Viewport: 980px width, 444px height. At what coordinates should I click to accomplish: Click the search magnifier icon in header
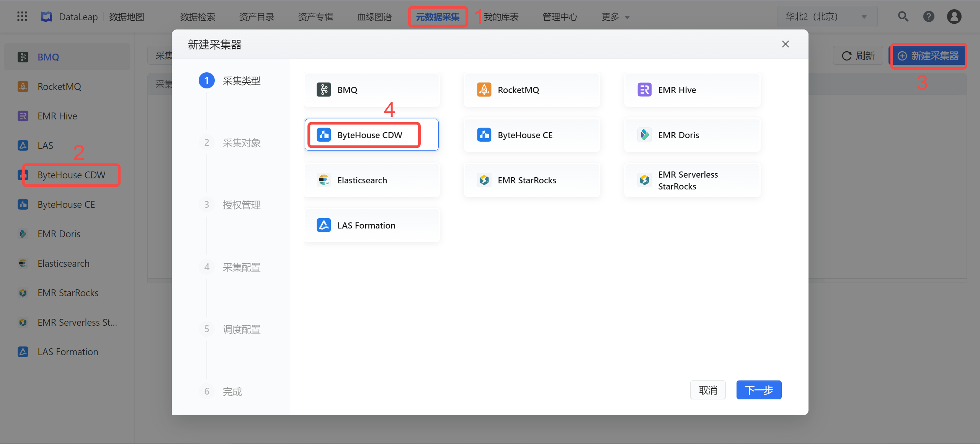click(x=903, y=16)
